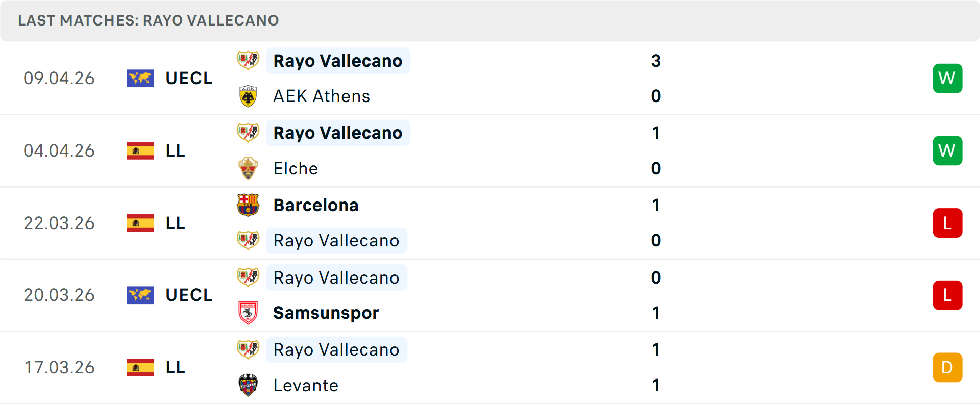The width and height of the screenshot is (980, 404).
Task: Open the Samsunspor club badge
Action: pyautogui.click(x=248, y=313)
